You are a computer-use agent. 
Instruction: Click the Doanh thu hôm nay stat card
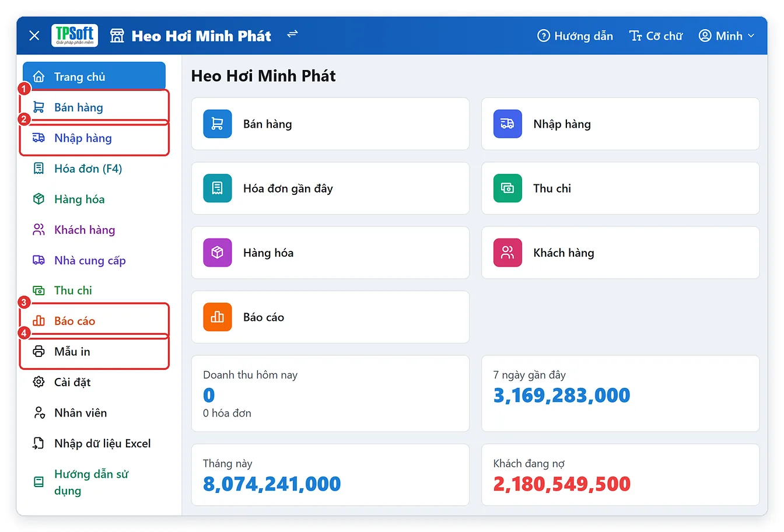click(x=330, y=394)
